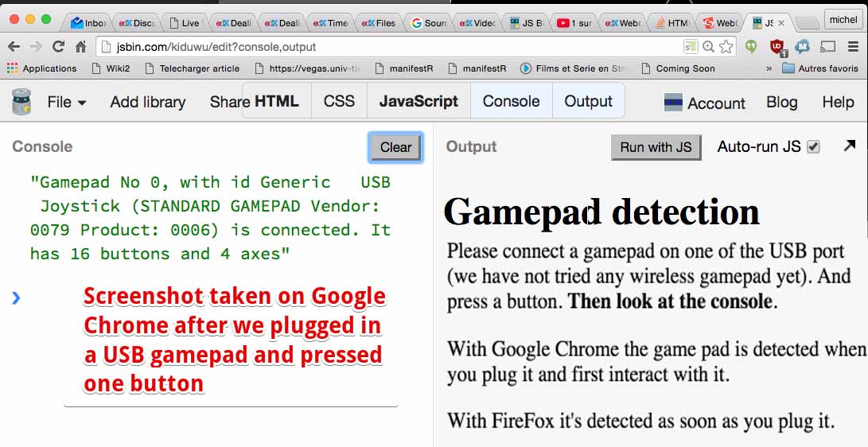Click the browser forward arrow
Image resolution: width=868 pixels, height=447 pixels.
pyautogui.click(x=36, y=47)
